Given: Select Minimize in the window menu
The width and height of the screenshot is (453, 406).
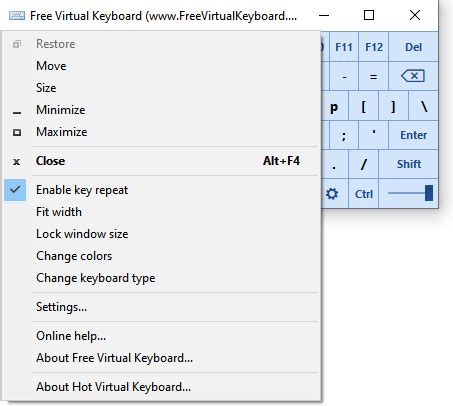Looking at the screenshot, I should [x=161, y=110].
